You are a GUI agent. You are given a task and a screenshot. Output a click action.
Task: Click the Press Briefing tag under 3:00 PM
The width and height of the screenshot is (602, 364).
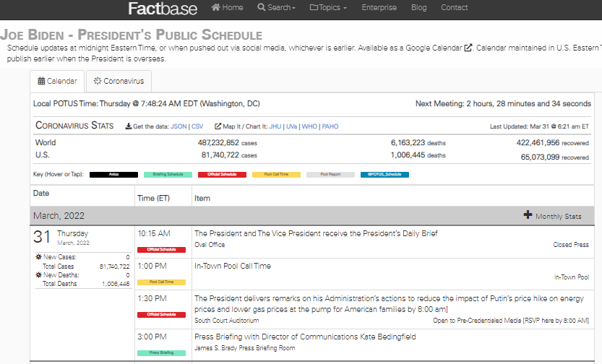click(161, 353)
